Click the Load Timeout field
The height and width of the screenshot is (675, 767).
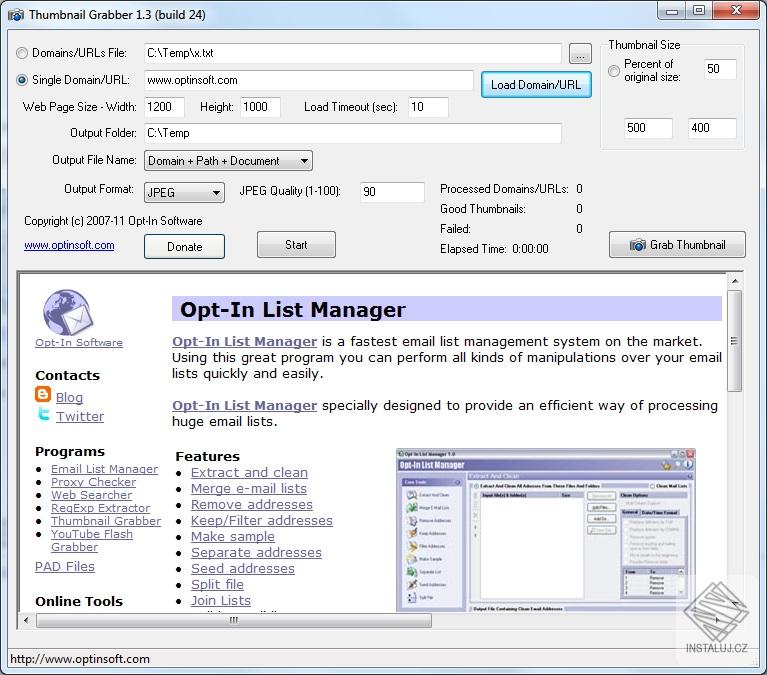[x=428, y=107]
